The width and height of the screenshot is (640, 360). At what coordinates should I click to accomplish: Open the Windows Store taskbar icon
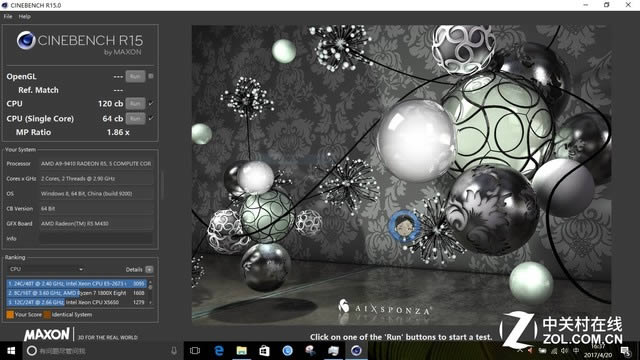click(264, 351)
